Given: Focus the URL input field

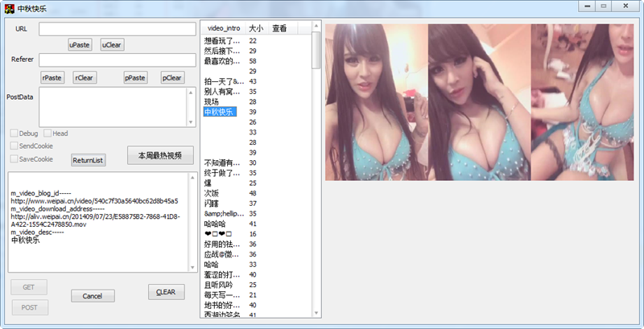Looking at the screenshot, I should point(118,29).
